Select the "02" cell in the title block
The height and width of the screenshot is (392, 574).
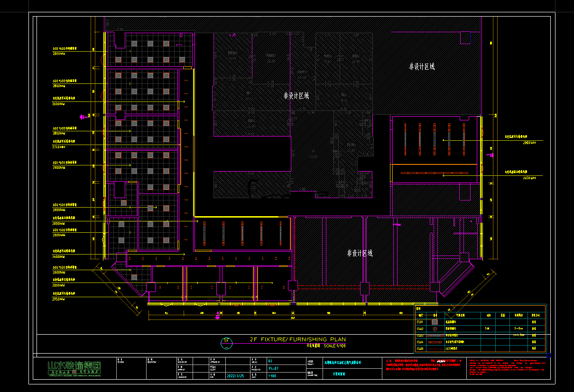270,361
